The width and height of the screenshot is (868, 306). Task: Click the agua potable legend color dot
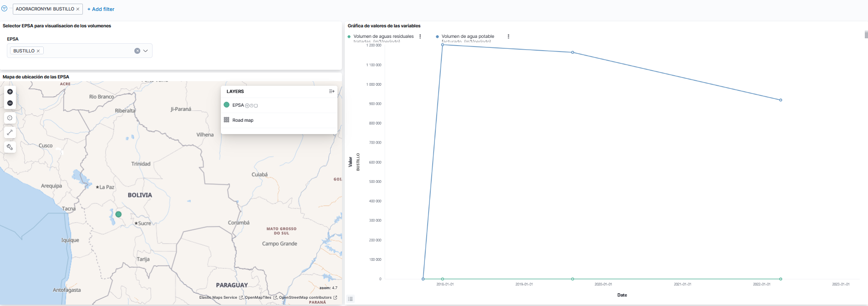point(437,36)
